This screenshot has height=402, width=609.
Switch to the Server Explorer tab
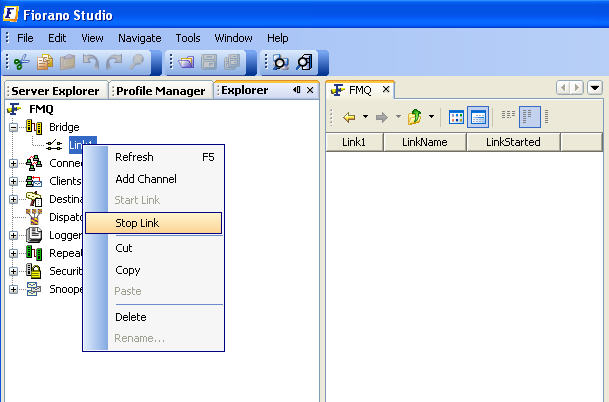pos(56,91)
